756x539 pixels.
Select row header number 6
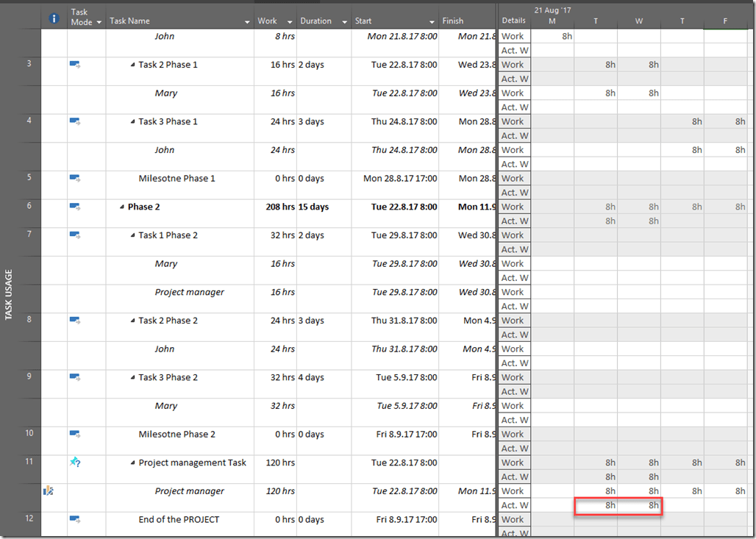coord(29,207)
